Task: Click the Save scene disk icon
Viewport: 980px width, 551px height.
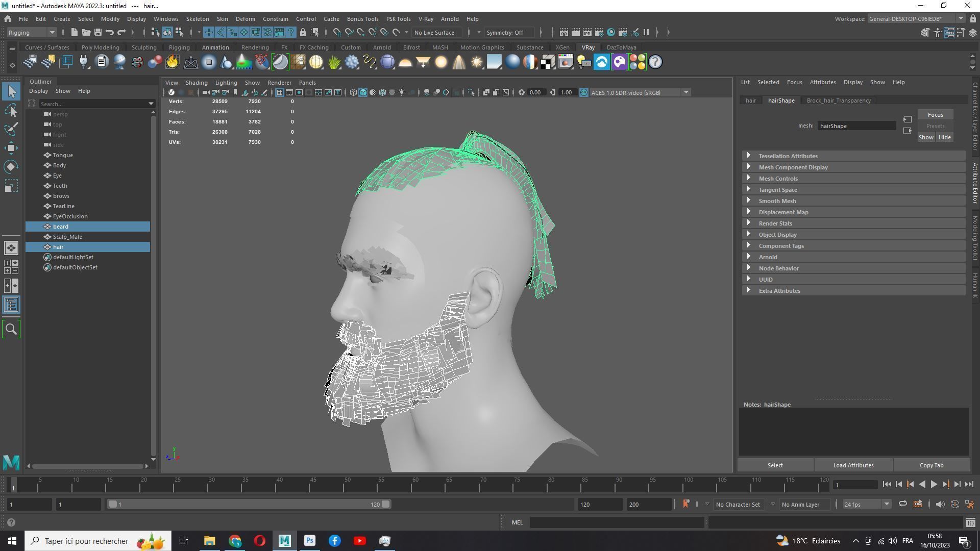Action: 97,32
